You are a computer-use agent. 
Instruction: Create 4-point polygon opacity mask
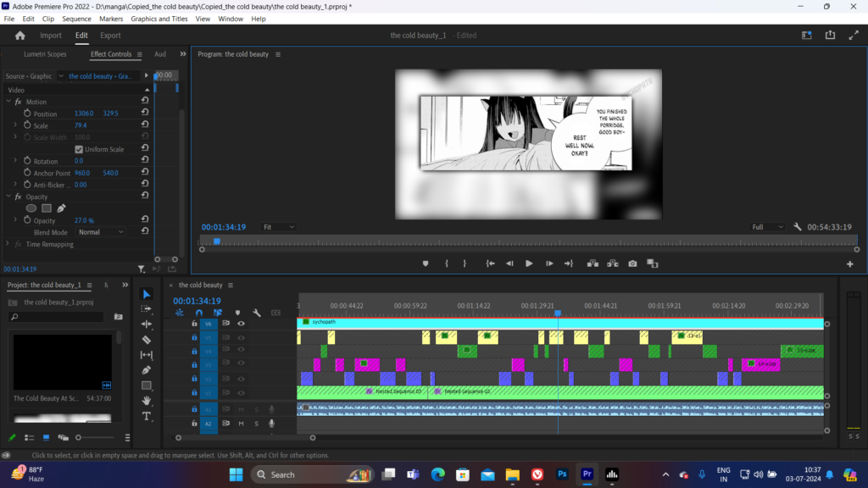47,208
